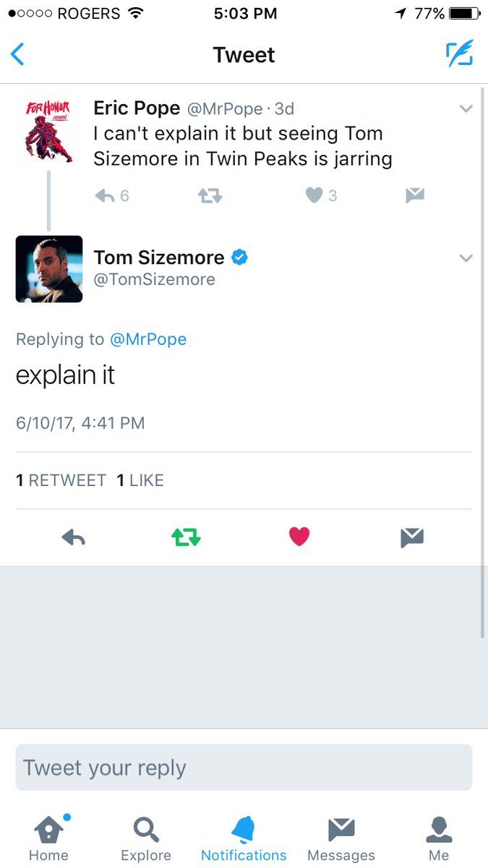Like Eric Pope's tweet
Screen dimensions: 488x868
(x=314, y=195)
